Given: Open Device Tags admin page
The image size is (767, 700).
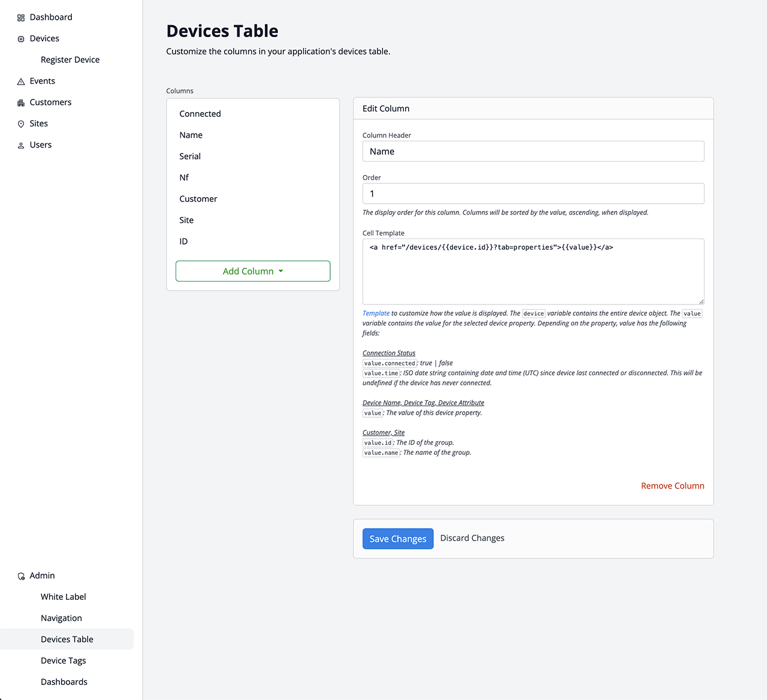Looking at the screenshot, I should (64, 660).
